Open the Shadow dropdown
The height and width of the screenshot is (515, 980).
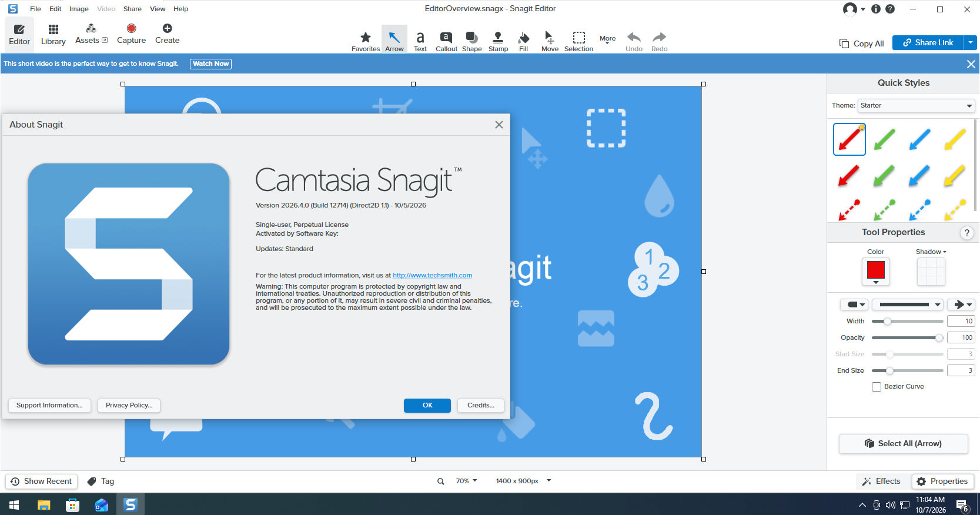coord(931,252)
